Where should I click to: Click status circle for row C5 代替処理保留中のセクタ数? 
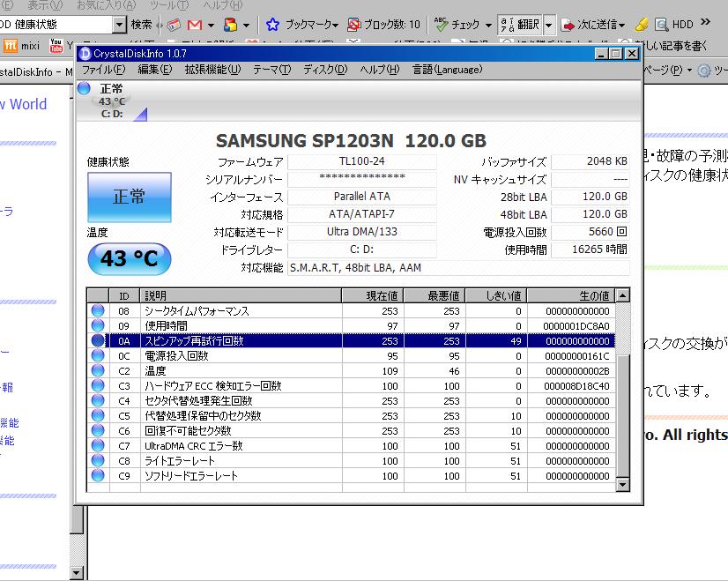[x=98, y=415]
